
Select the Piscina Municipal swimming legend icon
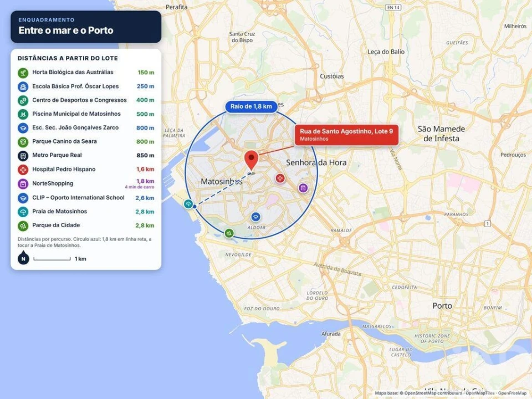click(x=23, y=114)
